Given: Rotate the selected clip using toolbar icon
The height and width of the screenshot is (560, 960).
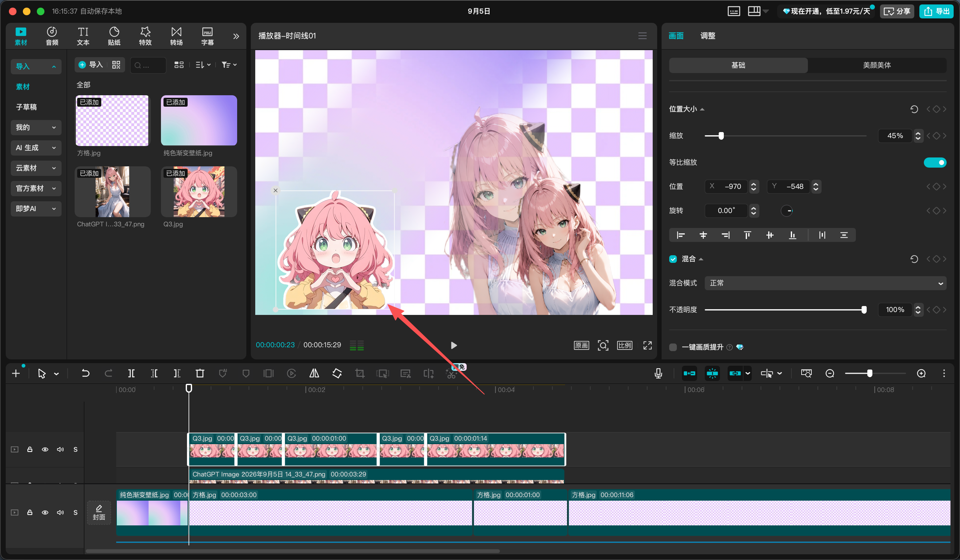Looking at the screenshot, I should (337, 373).
